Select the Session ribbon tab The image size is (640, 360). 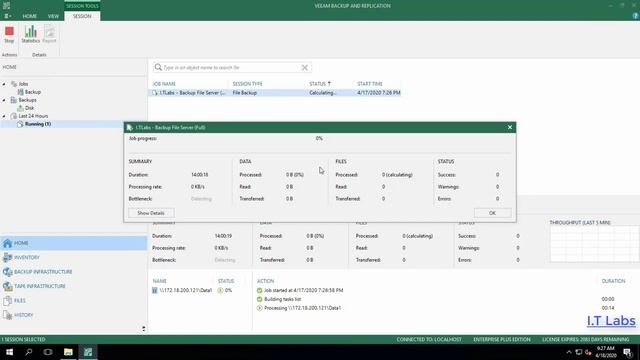[x=82, y=16]
